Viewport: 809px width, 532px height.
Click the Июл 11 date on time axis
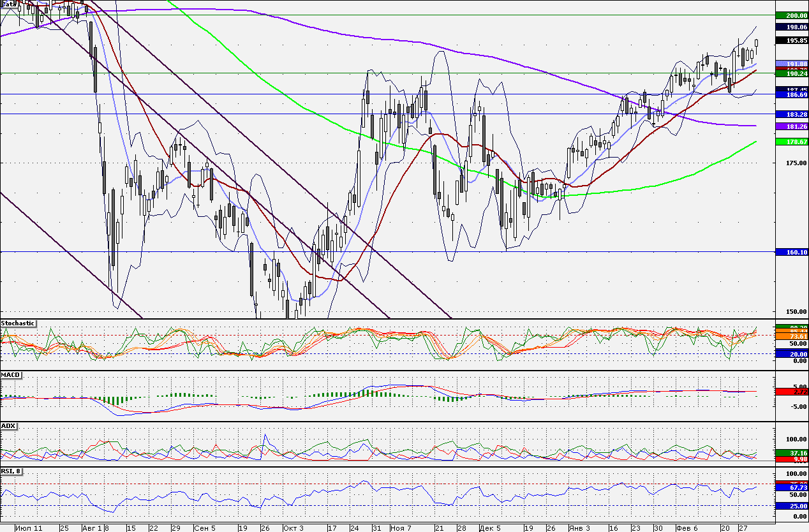point(29,528)
